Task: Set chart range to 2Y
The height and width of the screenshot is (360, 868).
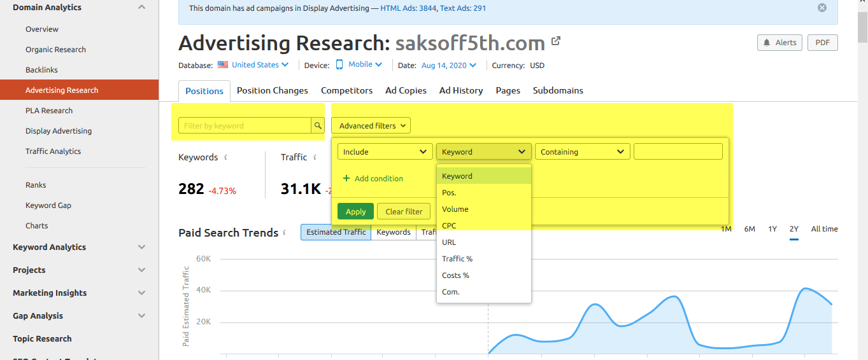Action: pos(794,229)
